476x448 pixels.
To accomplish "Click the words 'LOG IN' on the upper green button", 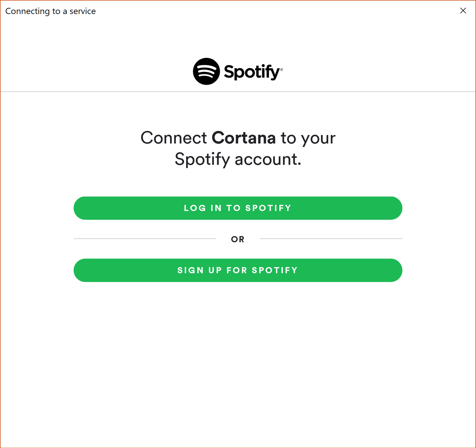I will tap(203, 208).
